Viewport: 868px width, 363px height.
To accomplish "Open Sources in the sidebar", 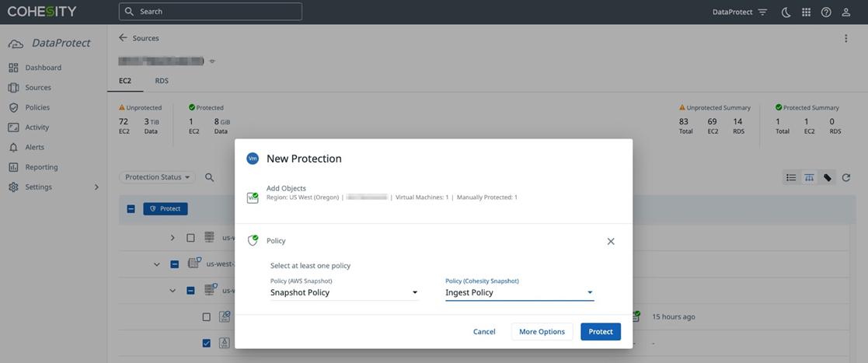I will click(x=37, y=87).
